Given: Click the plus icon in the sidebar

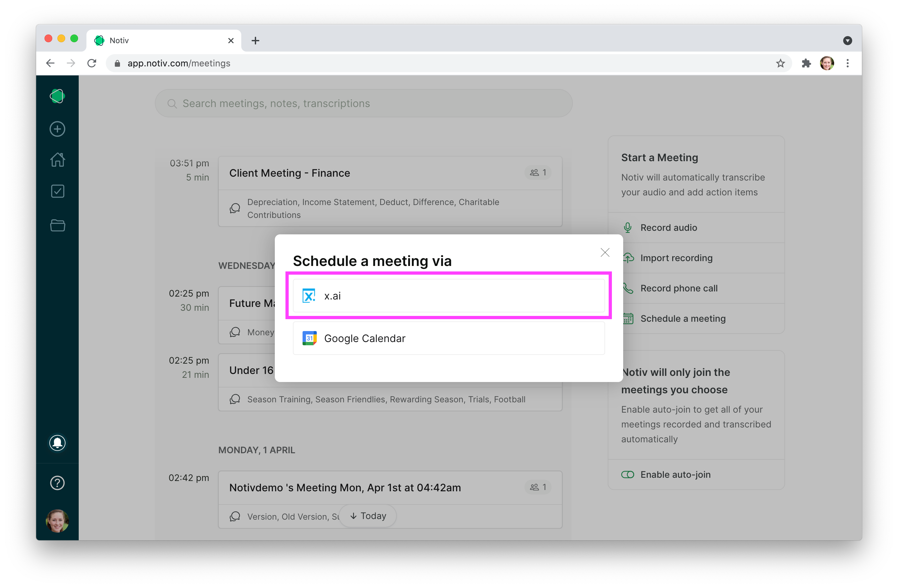Looking at the screenshot, I should [x=57, y=129].
